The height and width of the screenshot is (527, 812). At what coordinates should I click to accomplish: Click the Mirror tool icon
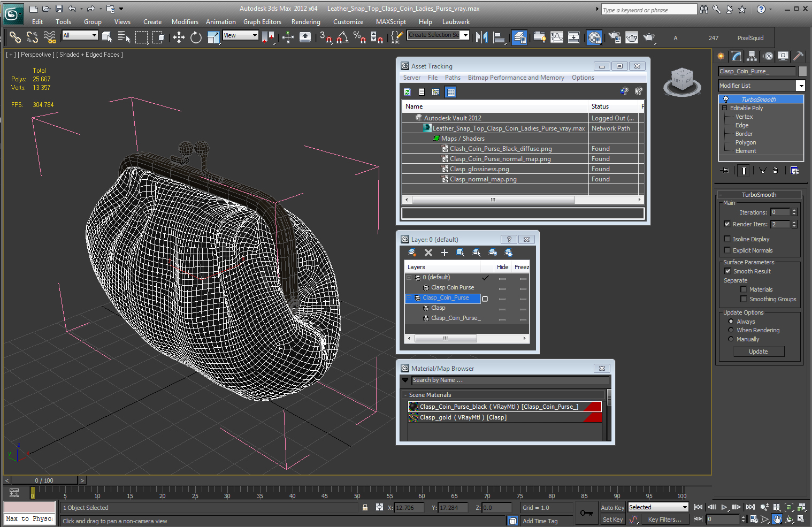[x=481, y=37]
